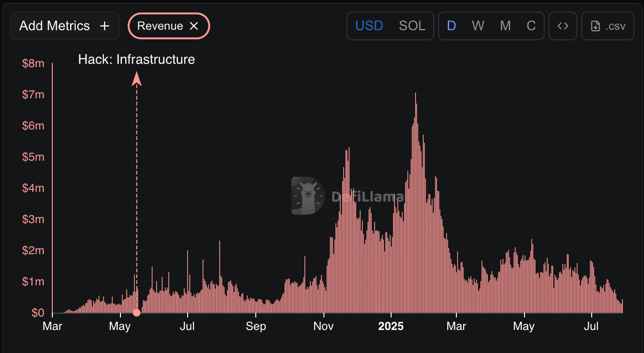644x353 pixels.
Task: Remove the Revenue metric via its X
Action: (194, 26)
